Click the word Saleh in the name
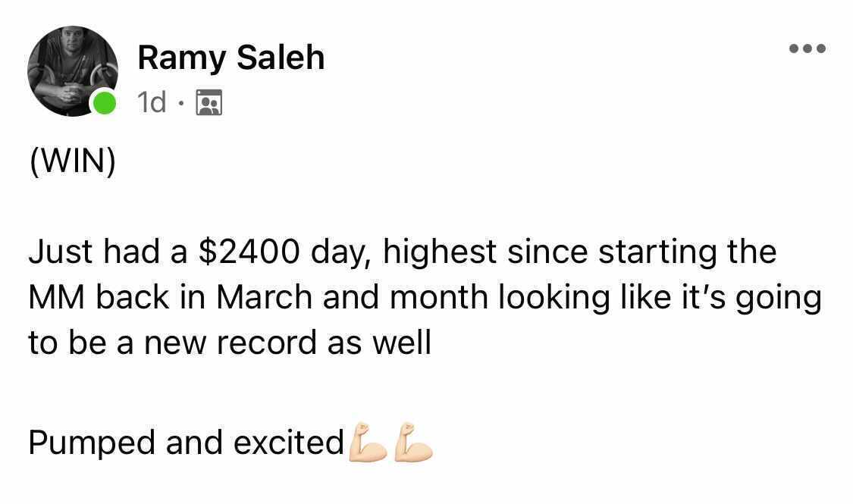Viewport: 853px width, 504px height. pyautogui.click(x=281, y=57)
